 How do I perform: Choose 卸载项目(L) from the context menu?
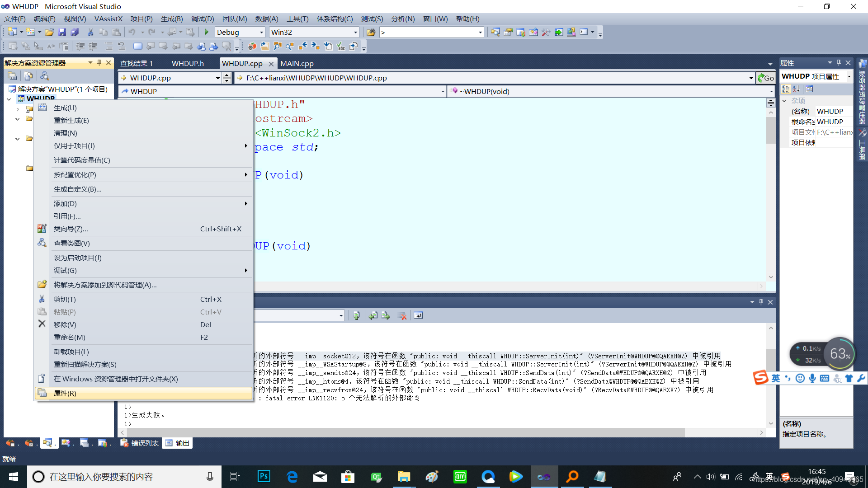(x=144, y=352)
